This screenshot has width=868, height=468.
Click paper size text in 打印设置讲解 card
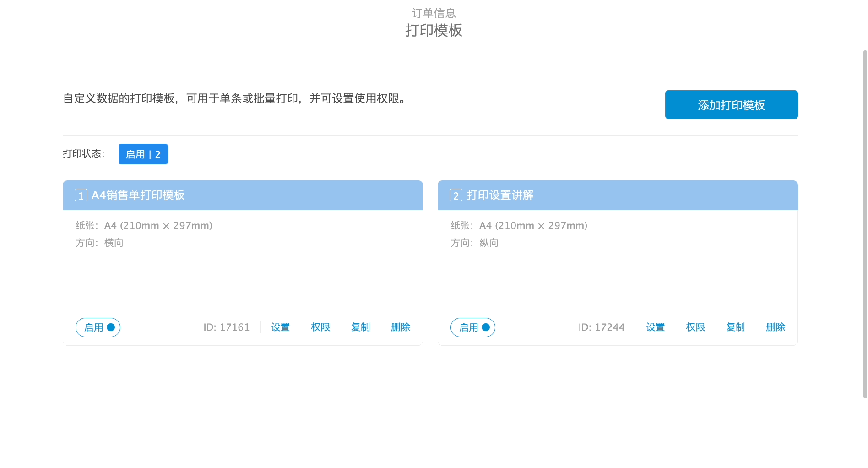click(519, 225)
